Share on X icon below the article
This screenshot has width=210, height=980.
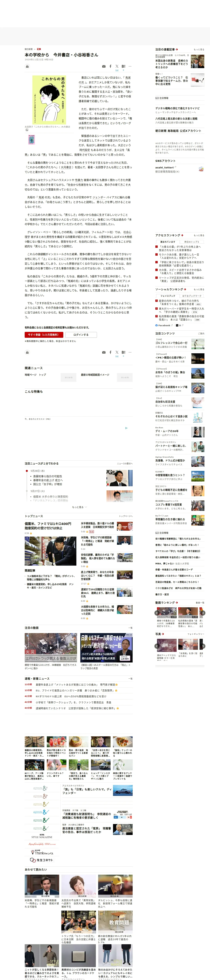coord(117,352)
